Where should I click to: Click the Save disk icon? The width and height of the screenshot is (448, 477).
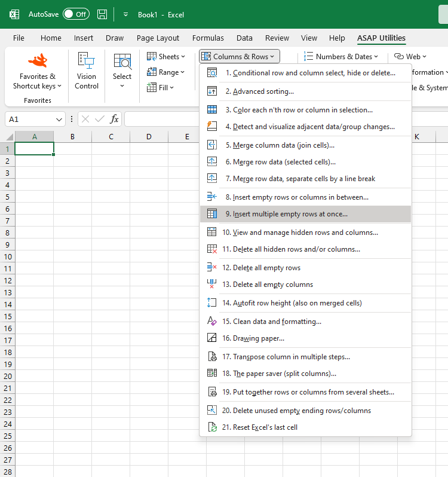coord(102,14)
